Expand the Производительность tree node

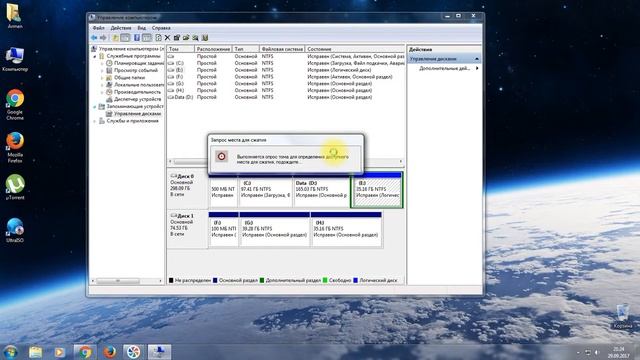[x=102, y=92]
